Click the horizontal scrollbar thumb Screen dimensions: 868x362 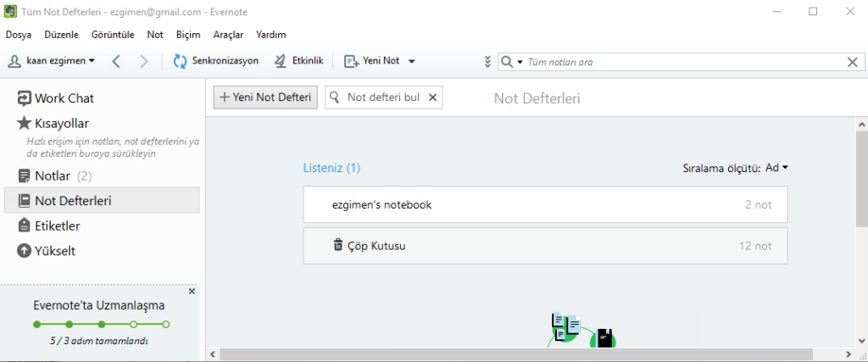516,354
